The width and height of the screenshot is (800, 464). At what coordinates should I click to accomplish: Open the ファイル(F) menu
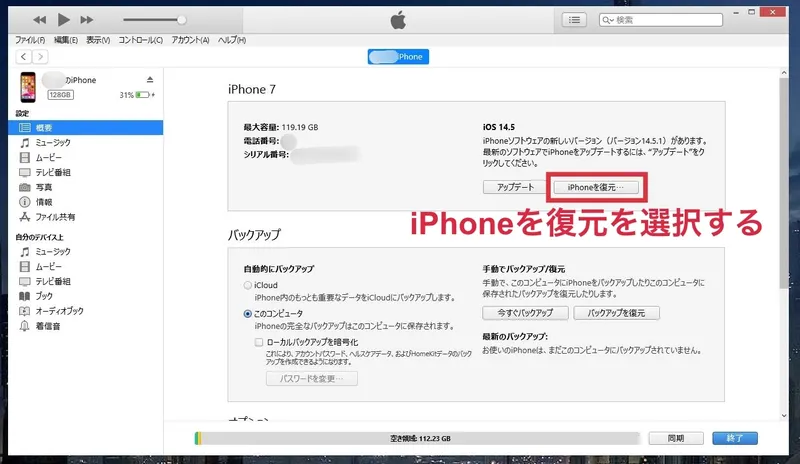31,39
